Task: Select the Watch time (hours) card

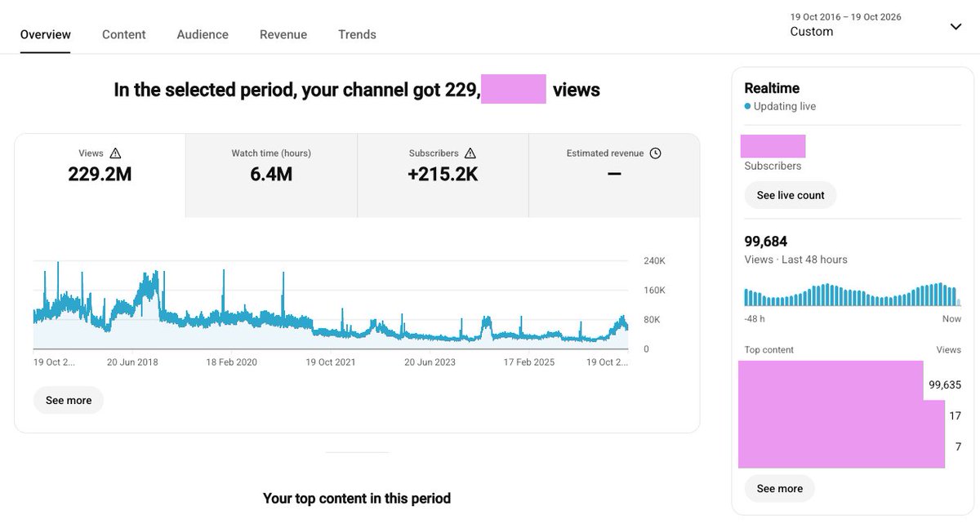Action: pyautogui.click(x=271, y=175)
